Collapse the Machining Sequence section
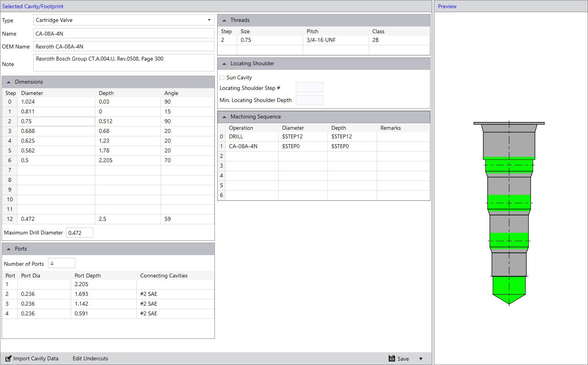This screenshot has height=365, width=588. pos(224,117)
